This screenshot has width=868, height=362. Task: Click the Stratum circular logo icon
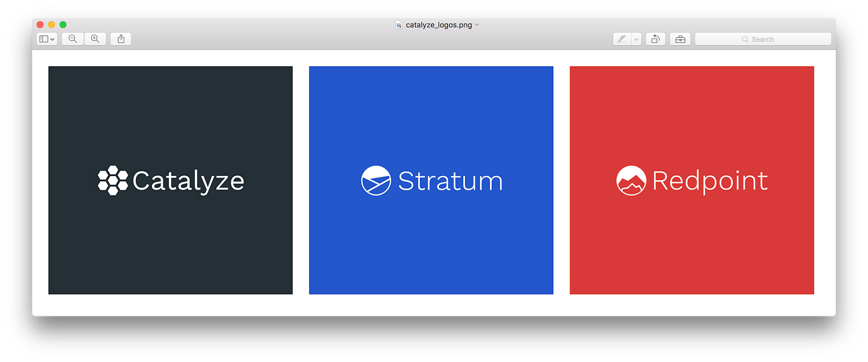(376, 180)
